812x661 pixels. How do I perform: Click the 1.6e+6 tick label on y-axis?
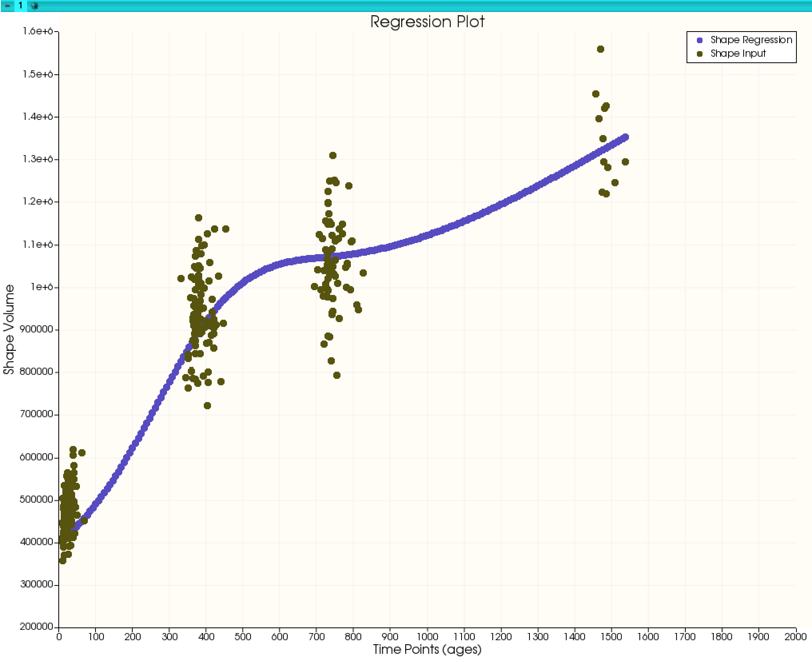tap(38, 32)
